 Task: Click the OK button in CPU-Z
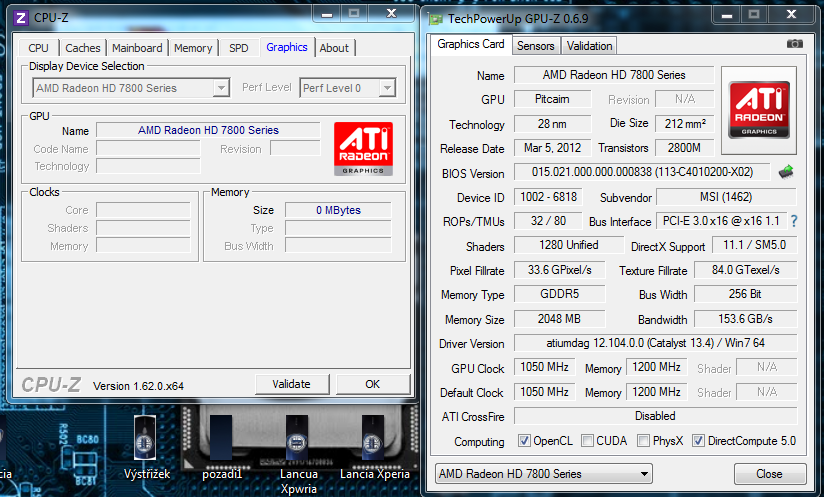[x=373, y=384]
